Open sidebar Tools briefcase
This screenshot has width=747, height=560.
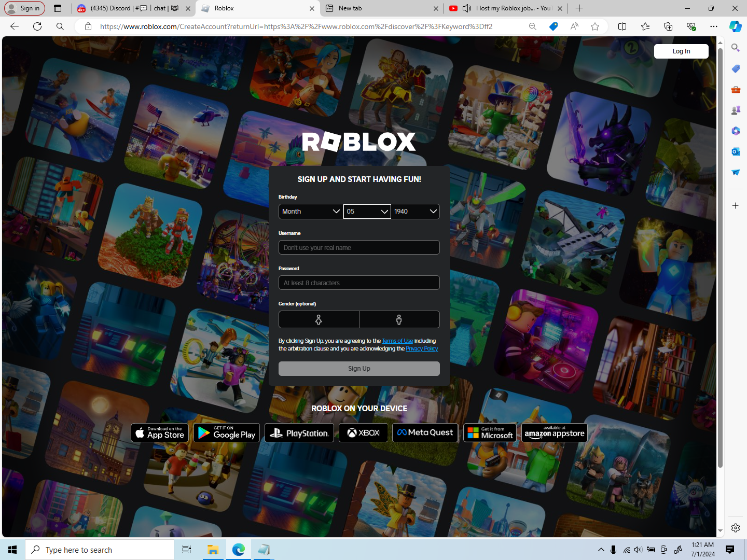pos(736,89)
